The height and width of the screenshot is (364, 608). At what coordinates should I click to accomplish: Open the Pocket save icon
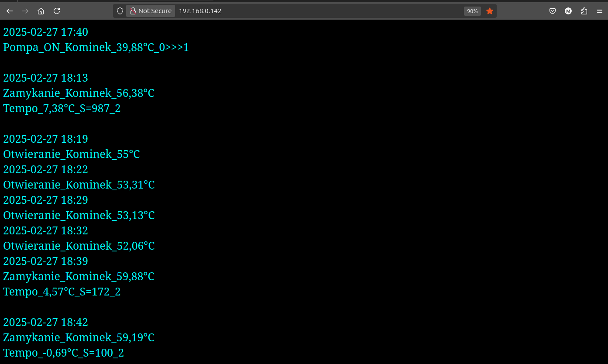tap(553, 11)
